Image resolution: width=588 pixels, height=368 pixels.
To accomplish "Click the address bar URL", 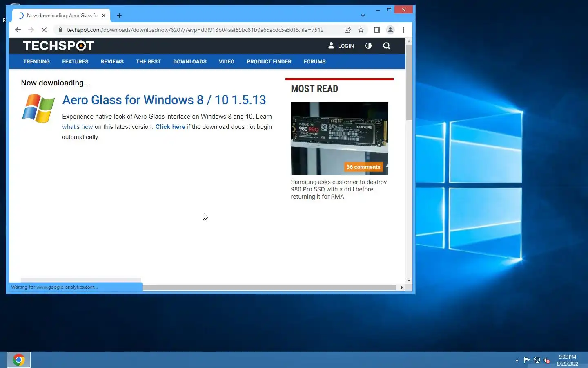I will coord(195,30).
